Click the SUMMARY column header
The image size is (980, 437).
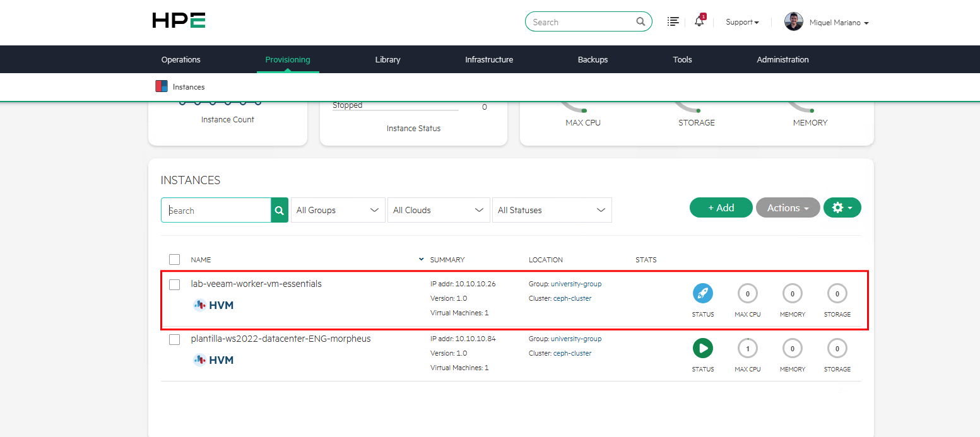coord(447,260)
